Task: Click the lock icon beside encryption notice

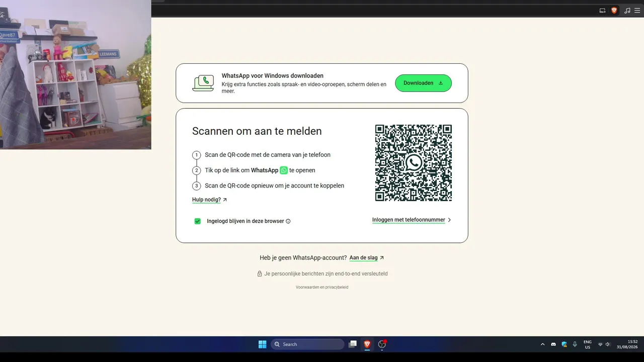Action: [260, 274]
